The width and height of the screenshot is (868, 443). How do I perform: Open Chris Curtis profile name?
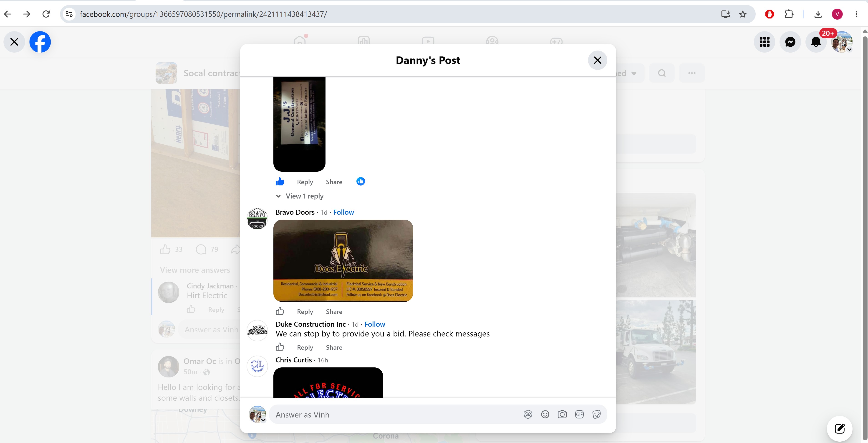(293, 360)
